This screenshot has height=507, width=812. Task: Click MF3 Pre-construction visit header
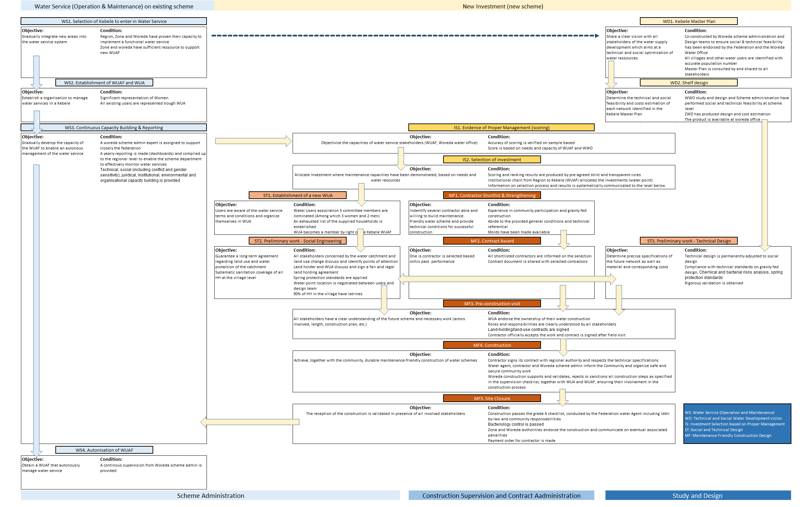tap(492, 304)
